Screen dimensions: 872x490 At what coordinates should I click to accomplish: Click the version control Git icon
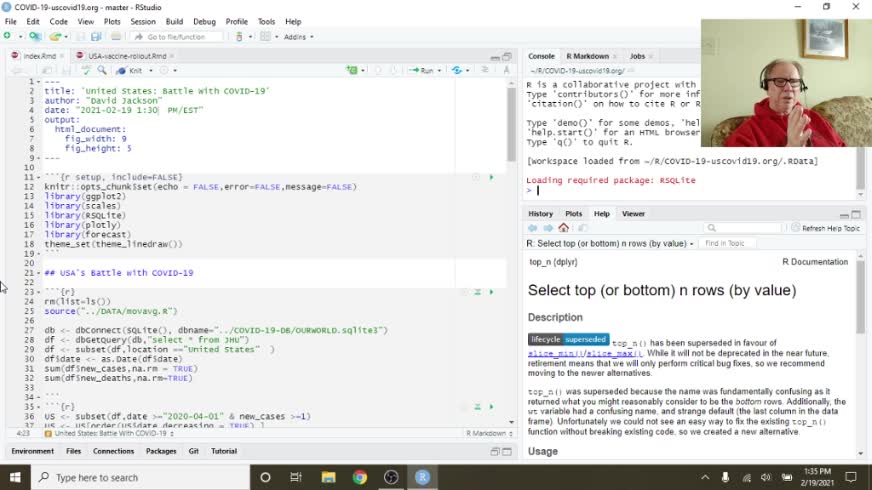[239, 37]
